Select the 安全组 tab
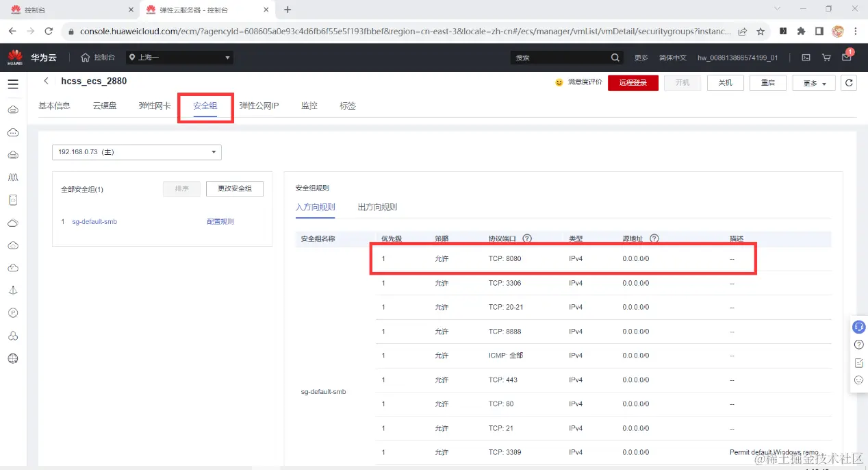Image resolution: width=868 pixels, height=470 pixels. click(x=205, y=106)
